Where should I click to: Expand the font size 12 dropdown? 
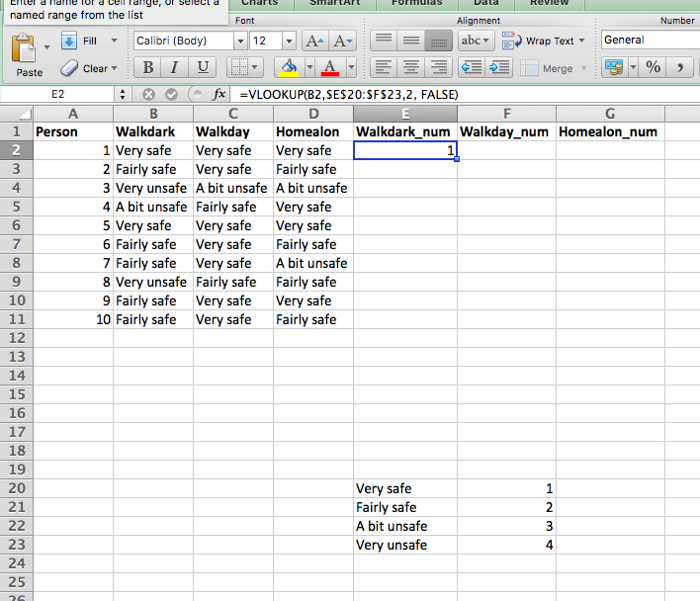pos(288,41)
